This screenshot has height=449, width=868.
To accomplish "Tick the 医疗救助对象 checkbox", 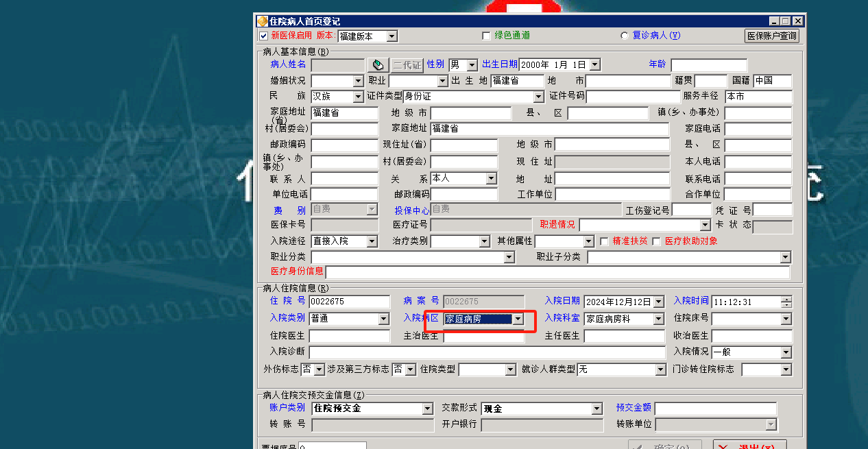I will click(x=656, y=241).
